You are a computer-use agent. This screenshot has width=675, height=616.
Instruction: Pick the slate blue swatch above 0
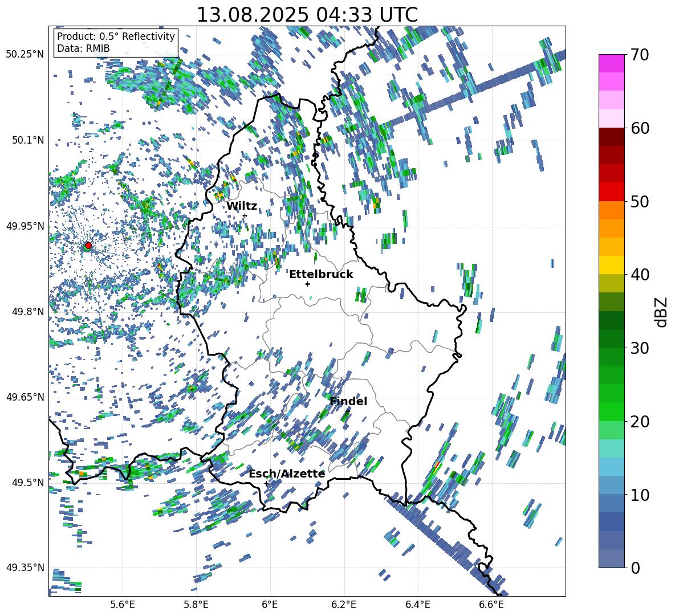611,558
